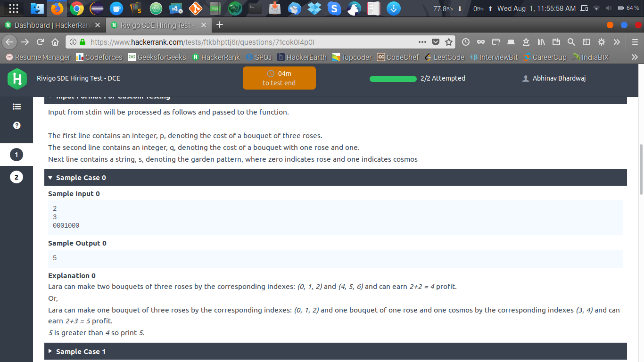Open the HackerEarth bookmark
Screen dimensions: 644x362
pos(302,57)
